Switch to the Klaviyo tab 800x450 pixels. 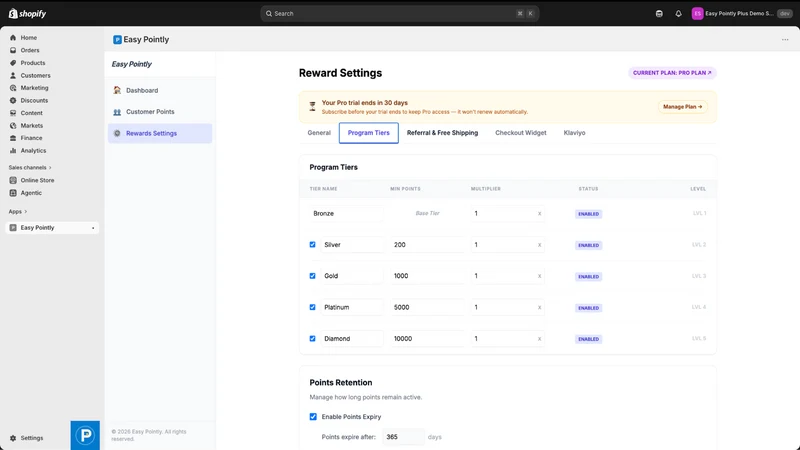(574, 133)
